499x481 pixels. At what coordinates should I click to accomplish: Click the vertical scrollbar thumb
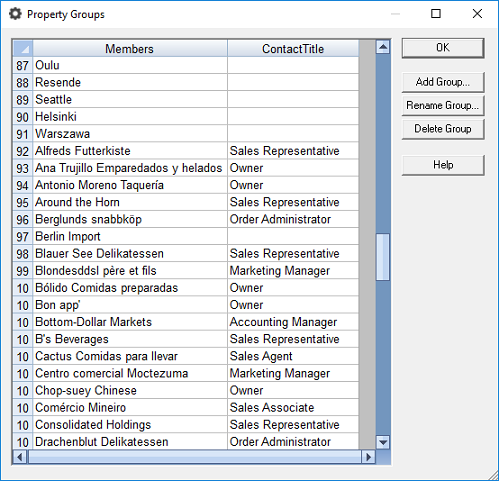pos(383,257)
